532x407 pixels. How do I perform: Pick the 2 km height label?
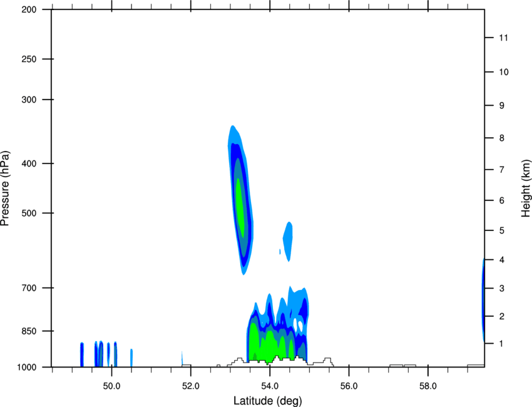point(501,316)
